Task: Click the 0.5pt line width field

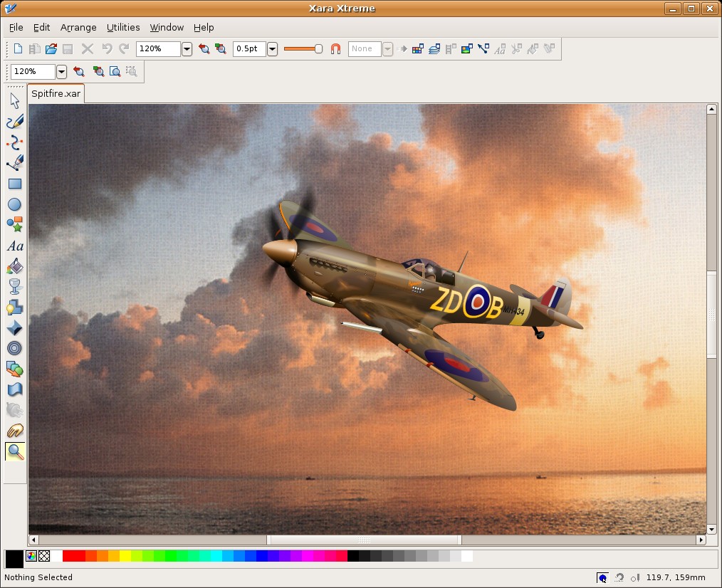Action: (249, 49)
